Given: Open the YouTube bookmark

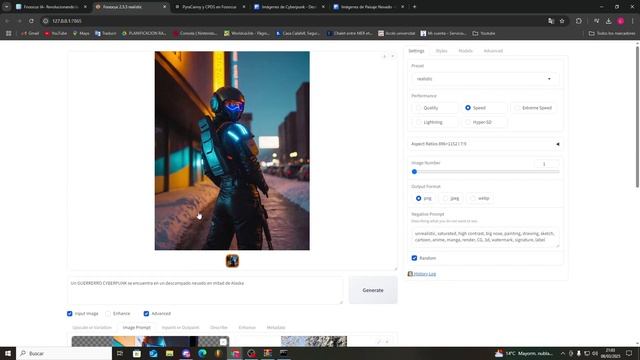Looking at the screenshot, I should (56, 33).
